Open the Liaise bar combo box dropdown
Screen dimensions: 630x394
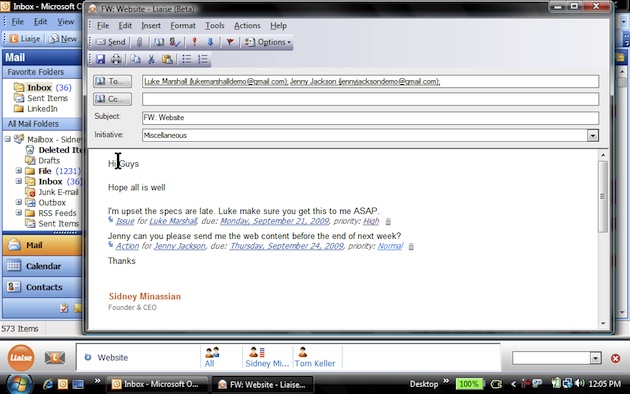[x=596, y=358]
